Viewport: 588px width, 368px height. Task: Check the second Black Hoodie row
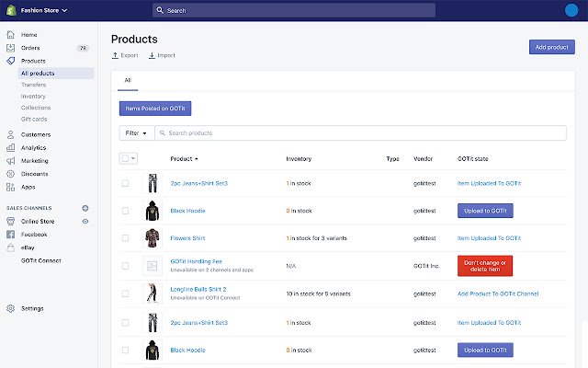pos(125,350)
